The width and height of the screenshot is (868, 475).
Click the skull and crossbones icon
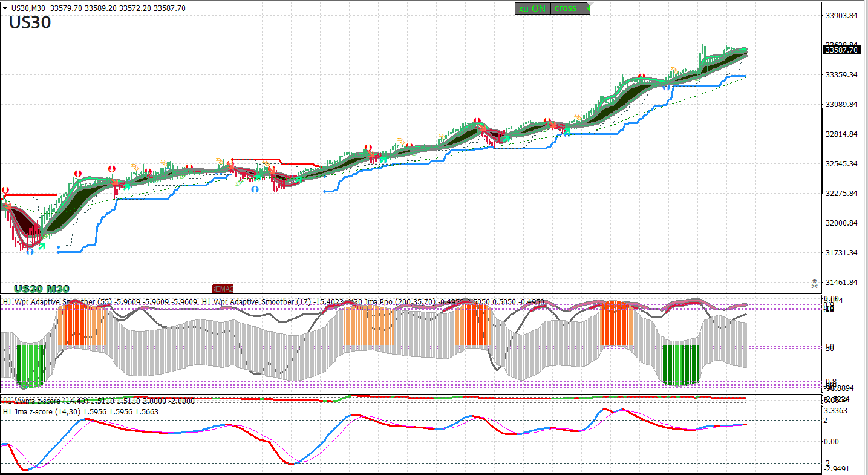[815, 283]
